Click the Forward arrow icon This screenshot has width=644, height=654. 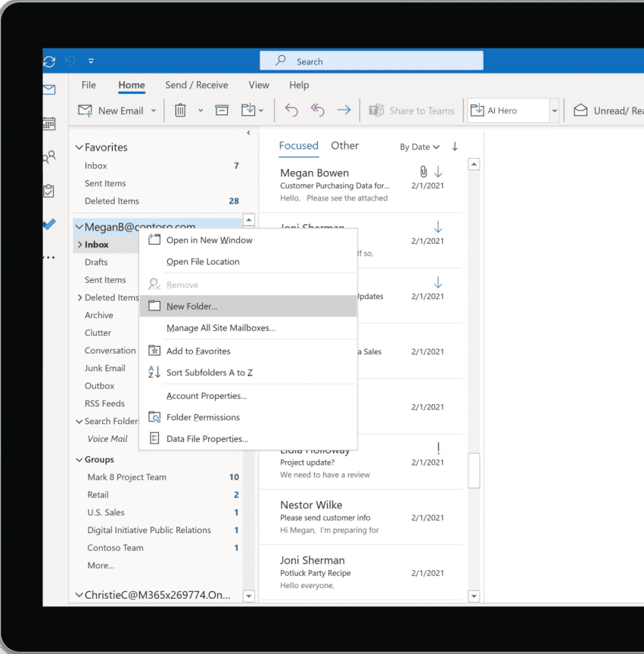pos(344,110)
